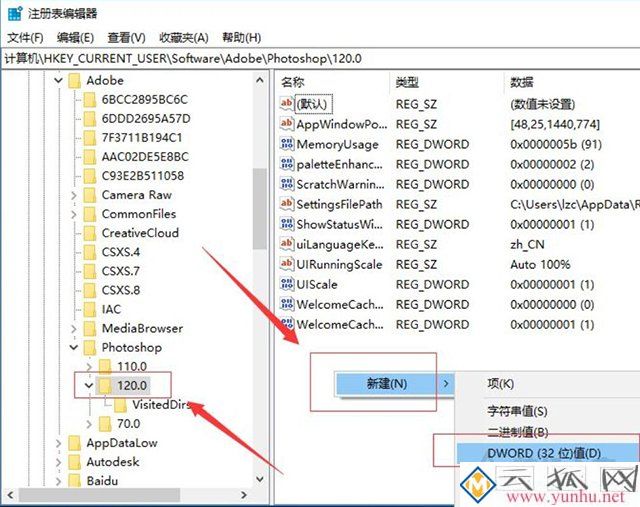Click the IAC folder icon
640x507 pixels.
[x=90, y=309]
